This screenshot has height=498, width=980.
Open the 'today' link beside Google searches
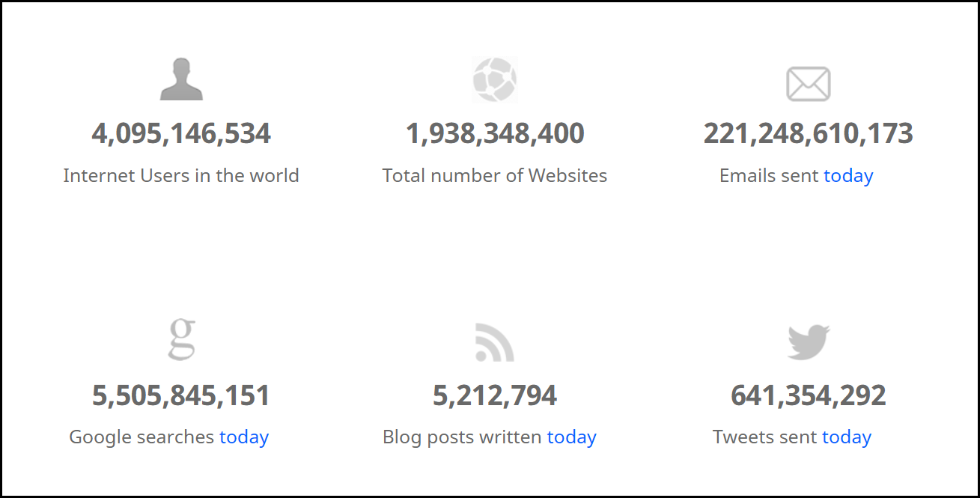244,437
